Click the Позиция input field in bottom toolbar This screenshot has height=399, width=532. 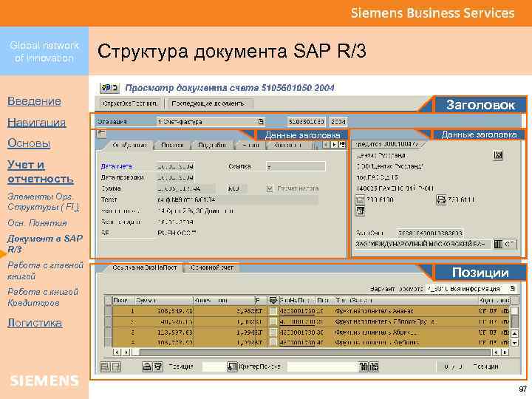point(214,366)
